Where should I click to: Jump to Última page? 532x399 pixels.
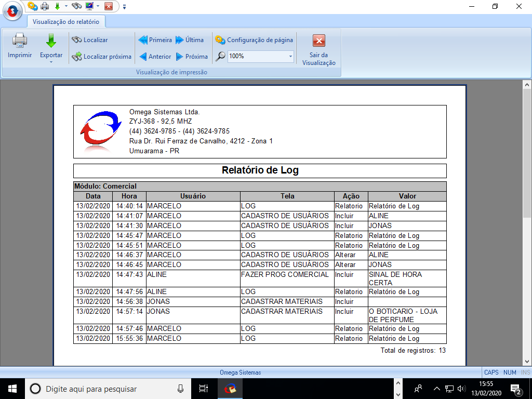click(x=190, y=40)
